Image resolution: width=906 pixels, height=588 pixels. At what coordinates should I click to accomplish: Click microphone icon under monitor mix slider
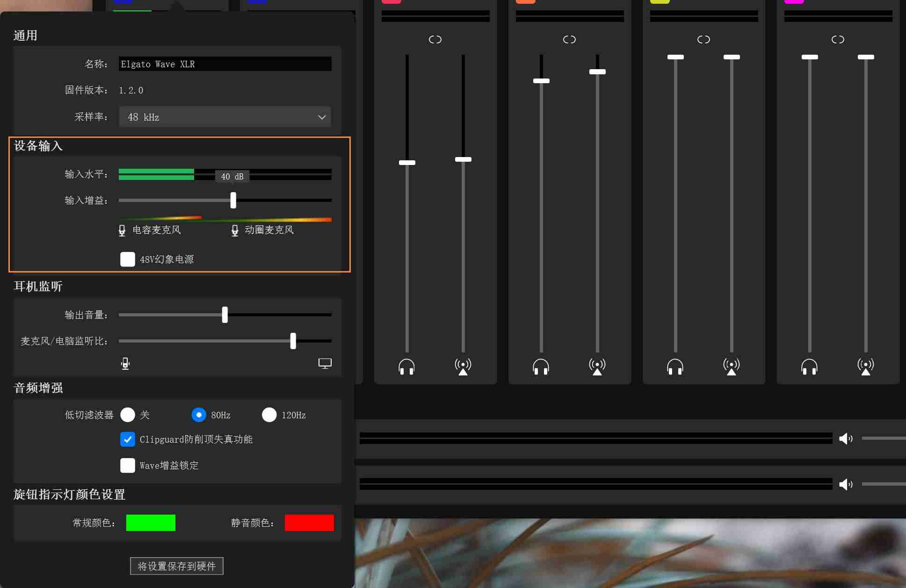tap(125, 364)
